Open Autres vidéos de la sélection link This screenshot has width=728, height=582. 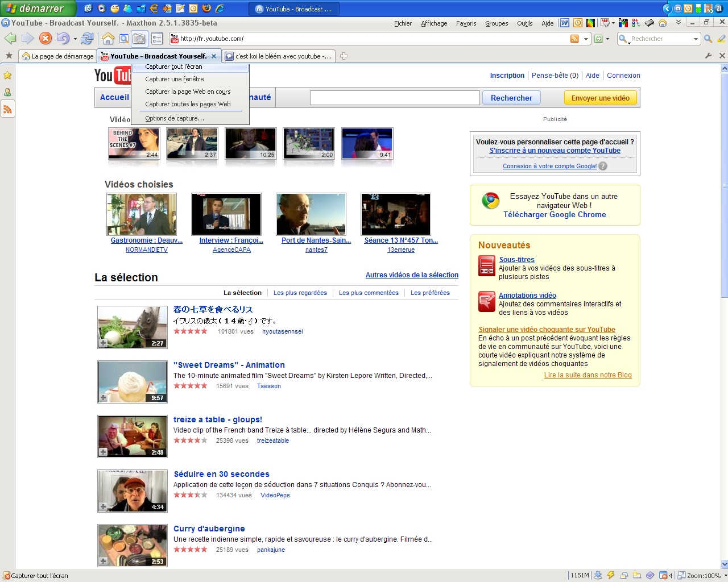click(412, 275)
